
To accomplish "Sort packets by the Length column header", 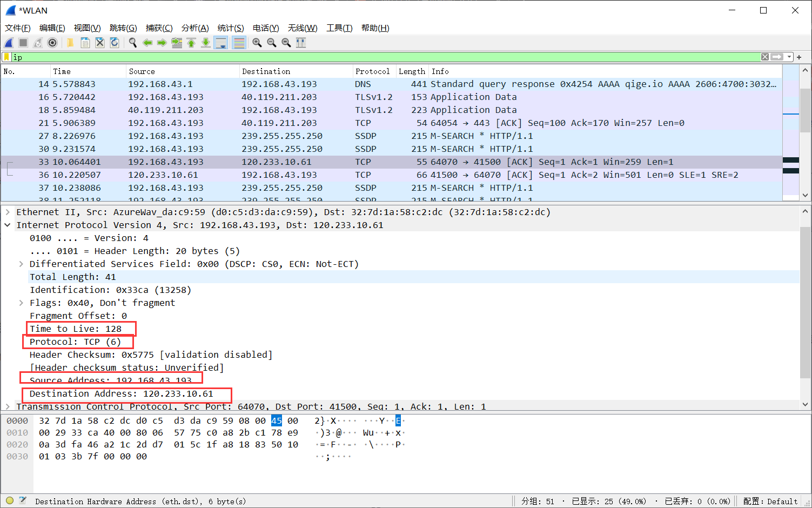I will pyautogui.click(x=412, y=71).
